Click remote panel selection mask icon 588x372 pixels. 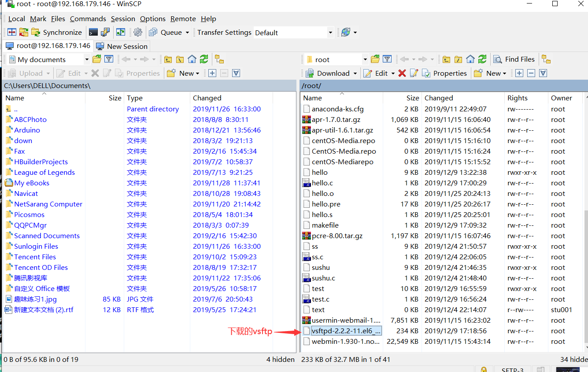point(543,73)
